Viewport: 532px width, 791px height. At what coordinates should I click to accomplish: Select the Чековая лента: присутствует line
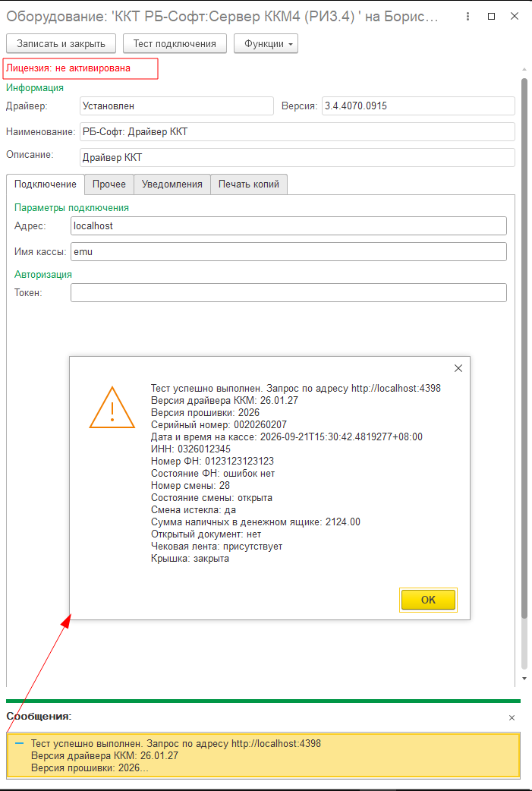[216, 547]
